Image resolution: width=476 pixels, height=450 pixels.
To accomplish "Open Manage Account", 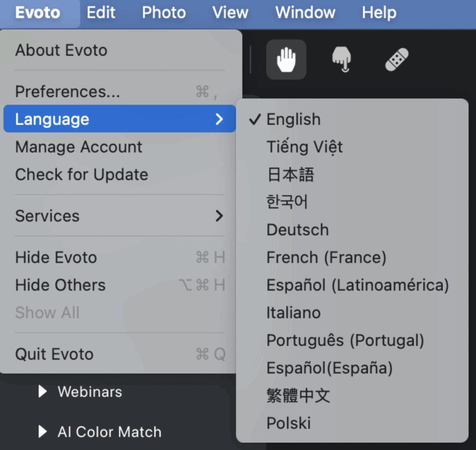I will point(79,147).
